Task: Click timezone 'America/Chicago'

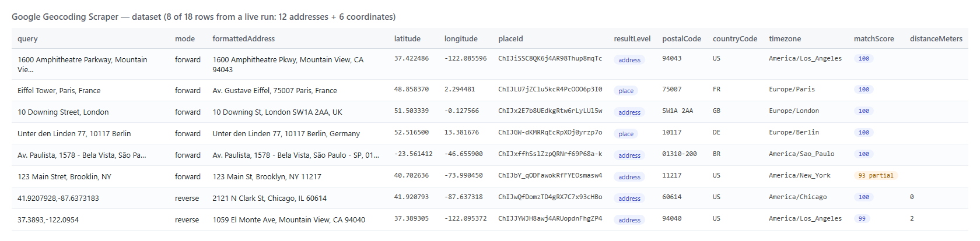Action: [x=797, y=197]
